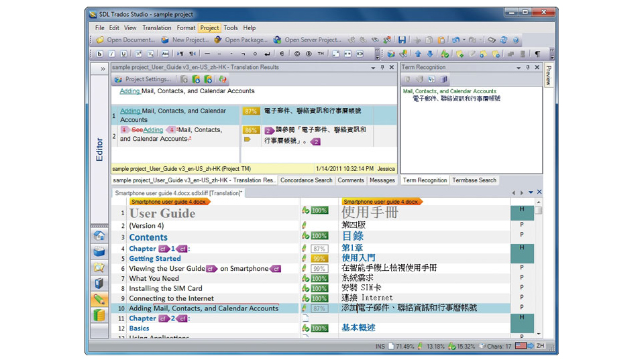
Task: Click the editor scrollbar up arrow
Action: point(539,202)
